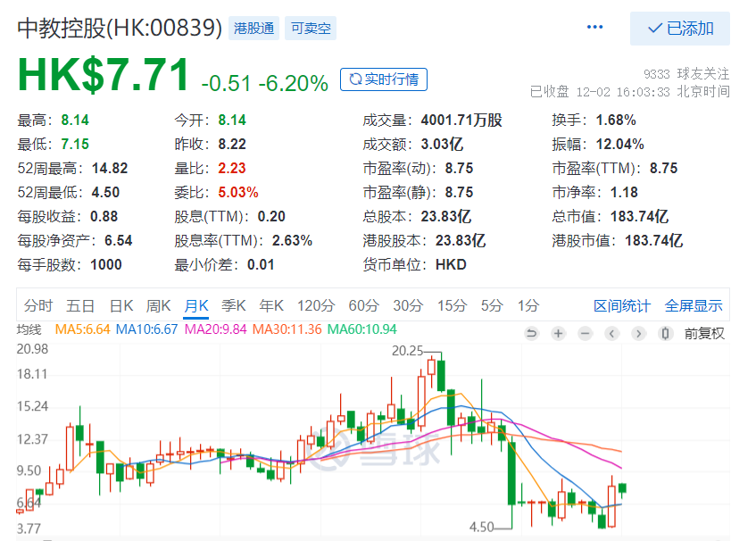This screenshot has width=756, height=541.
Task: Click the 52周最高 value 14.82
Action: 110,168
